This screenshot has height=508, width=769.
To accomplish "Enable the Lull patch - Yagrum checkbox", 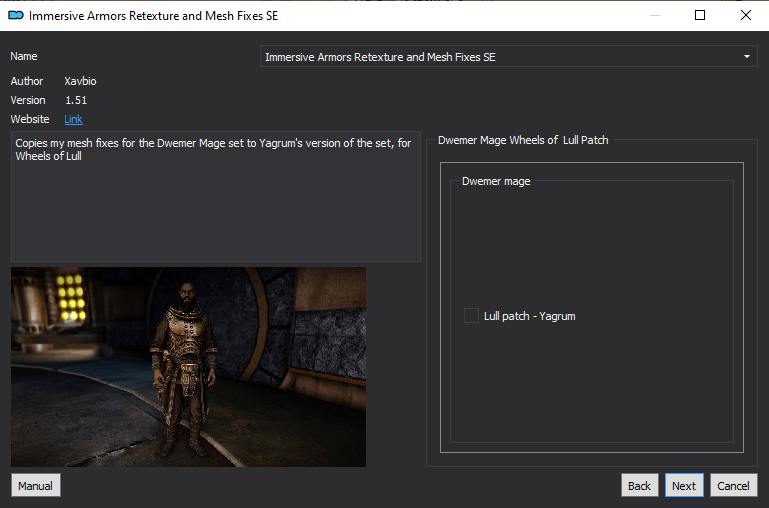I will 471,316.
